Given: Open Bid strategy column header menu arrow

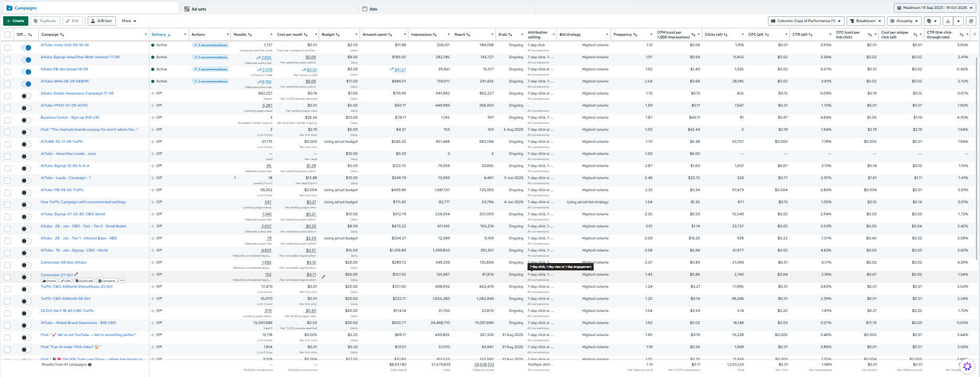Looking at the screenshot, I should click(x=606, y=35).
